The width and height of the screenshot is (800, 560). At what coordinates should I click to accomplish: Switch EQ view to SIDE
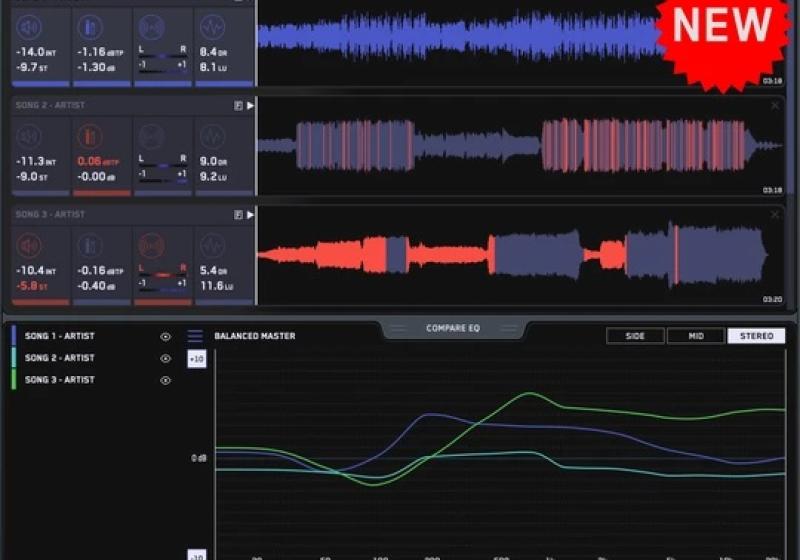point(635,336)
